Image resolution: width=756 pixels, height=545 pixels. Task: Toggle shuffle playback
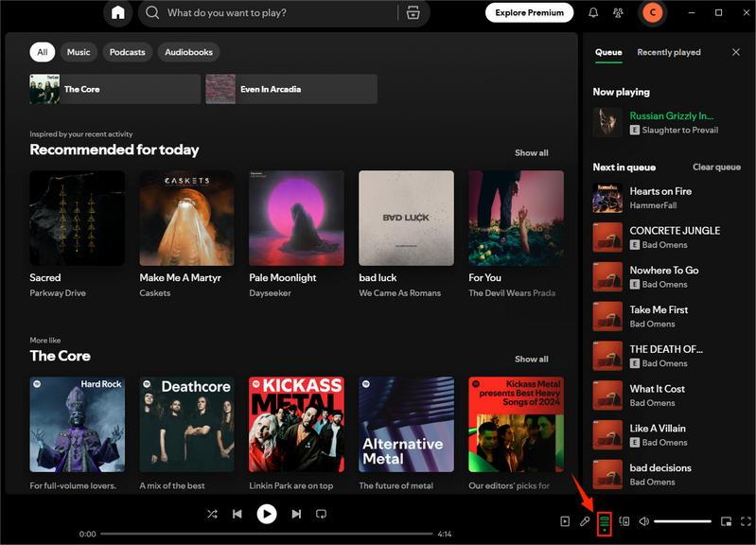tap(212, 514)
